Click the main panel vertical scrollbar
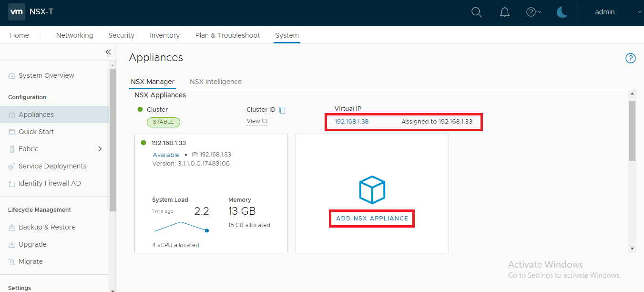 [632, 131]
